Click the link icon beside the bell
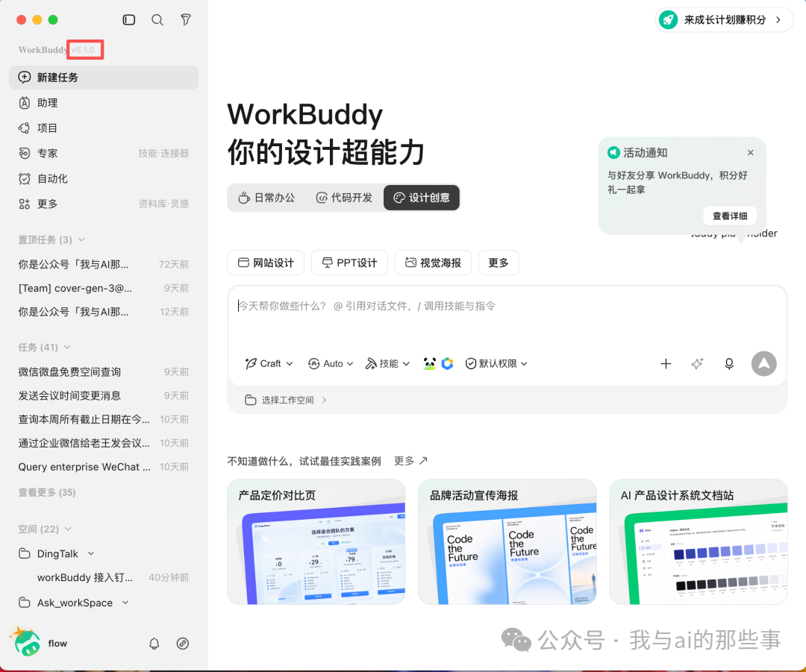This screenshot has height=672, width=806. pos(183,643)
